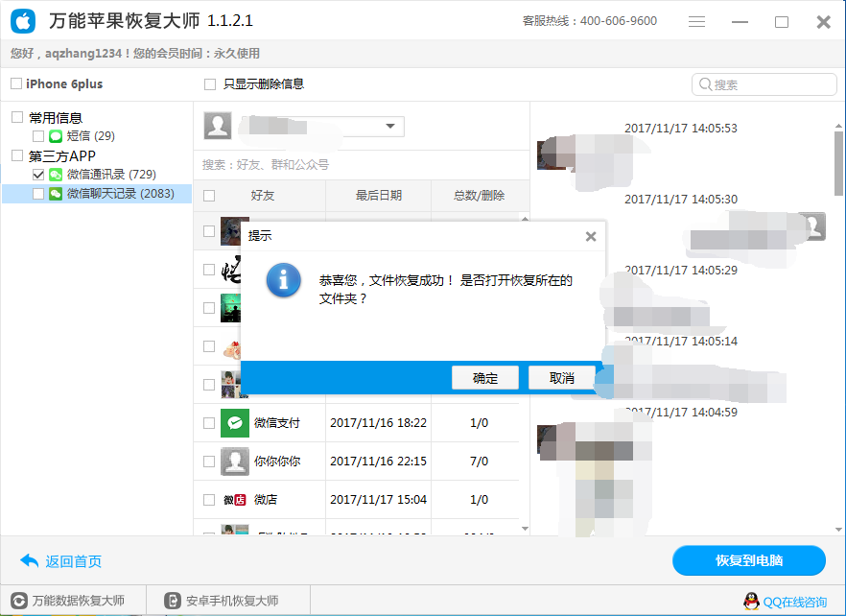The image size is (846, 616).
Task: Click the Apple logo app icon
Action: pyautogui.click(x=26, y=21)
